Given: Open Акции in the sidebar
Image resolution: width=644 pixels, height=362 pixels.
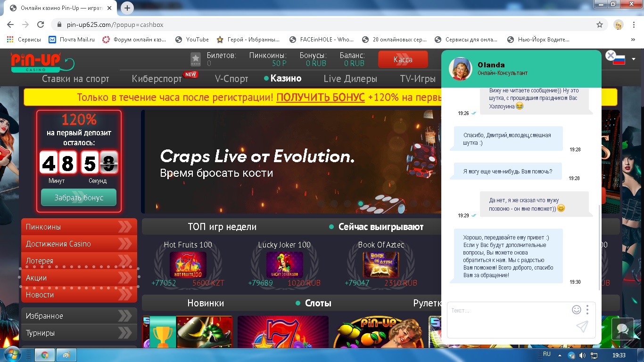Looking at the screenshot, I should 79,278.
